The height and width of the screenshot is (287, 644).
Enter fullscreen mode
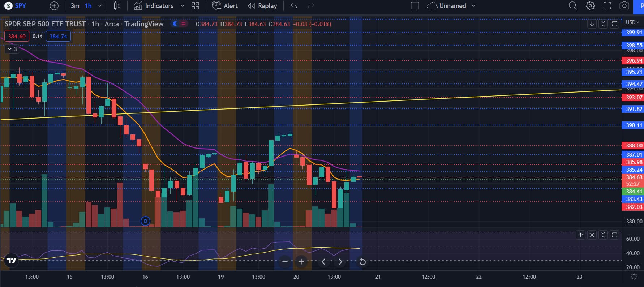607,6
